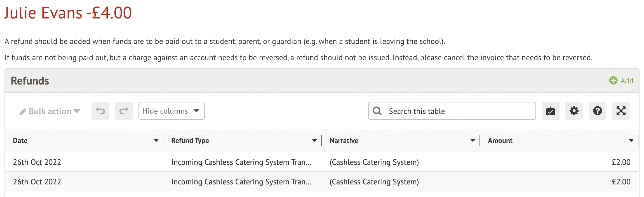Open the Bulk action dropdown

[50, 111]
